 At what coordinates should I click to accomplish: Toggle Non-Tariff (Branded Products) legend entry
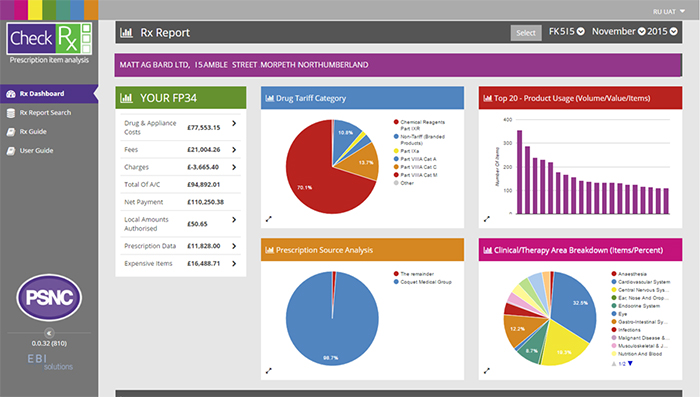point(419,140)
